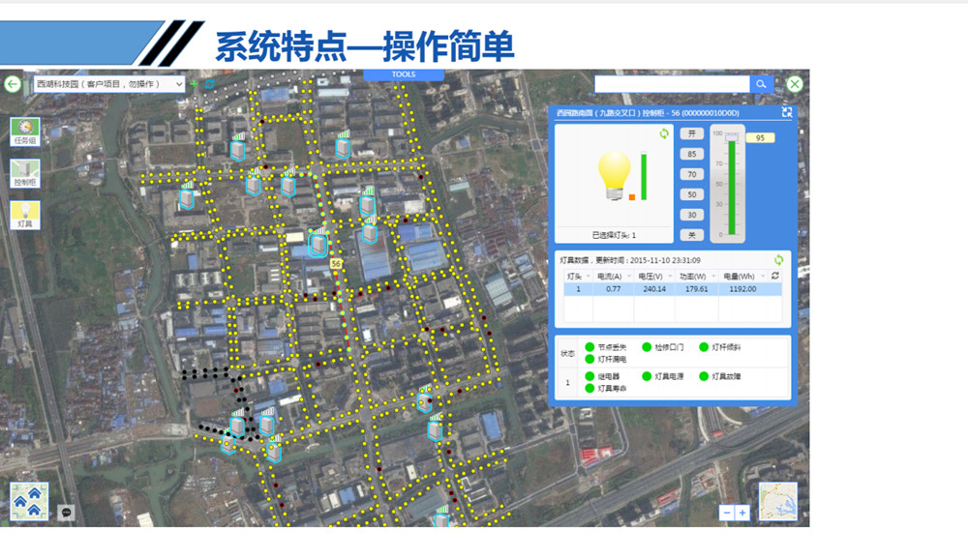This screenshot has width=968, height=560.
Task: Click the magnifier search button
Action: point(762,84)
